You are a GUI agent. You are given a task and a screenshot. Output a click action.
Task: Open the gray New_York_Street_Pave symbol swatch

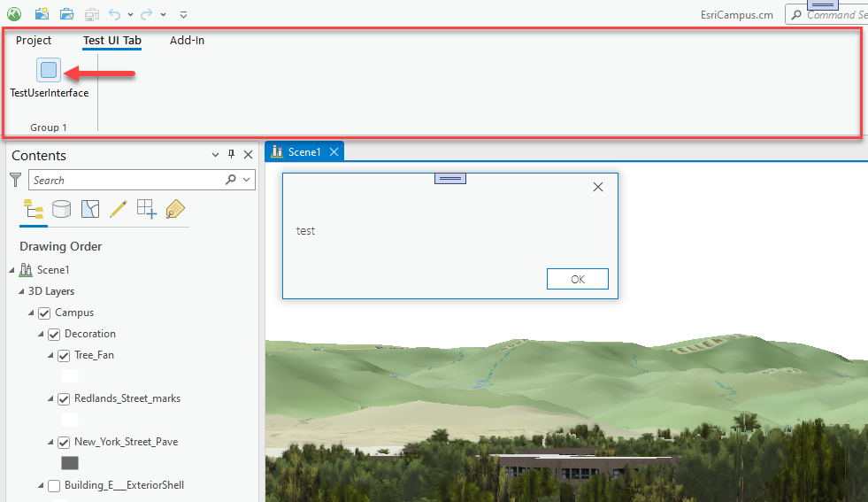point(70,463)
